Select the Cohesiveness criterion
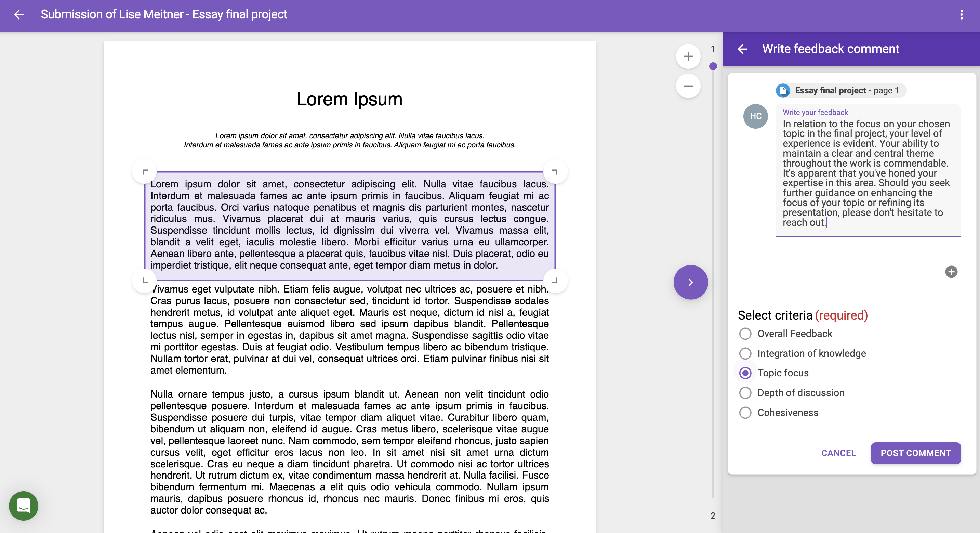Viewport: 980px width, 533px height. tap(745, 413)
